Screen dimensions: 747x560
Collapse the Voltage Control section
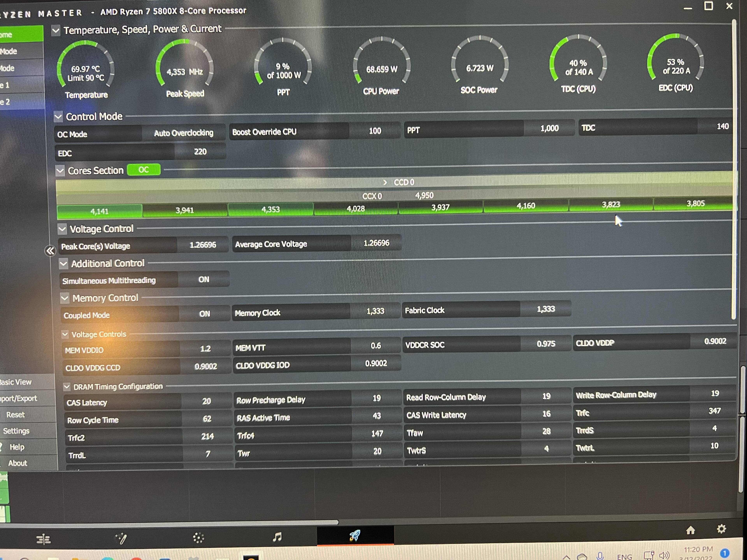pos(62,229)
